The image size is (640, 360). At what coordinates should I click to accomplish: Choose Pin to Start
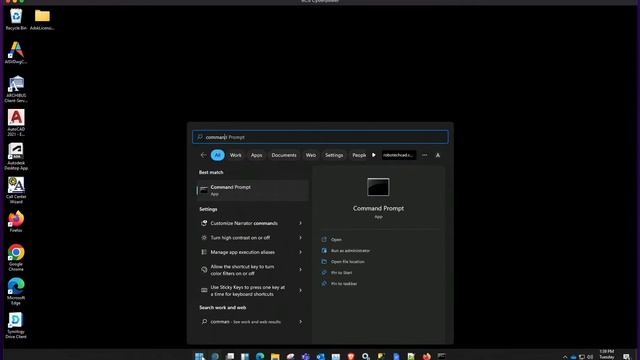point(337,273)
